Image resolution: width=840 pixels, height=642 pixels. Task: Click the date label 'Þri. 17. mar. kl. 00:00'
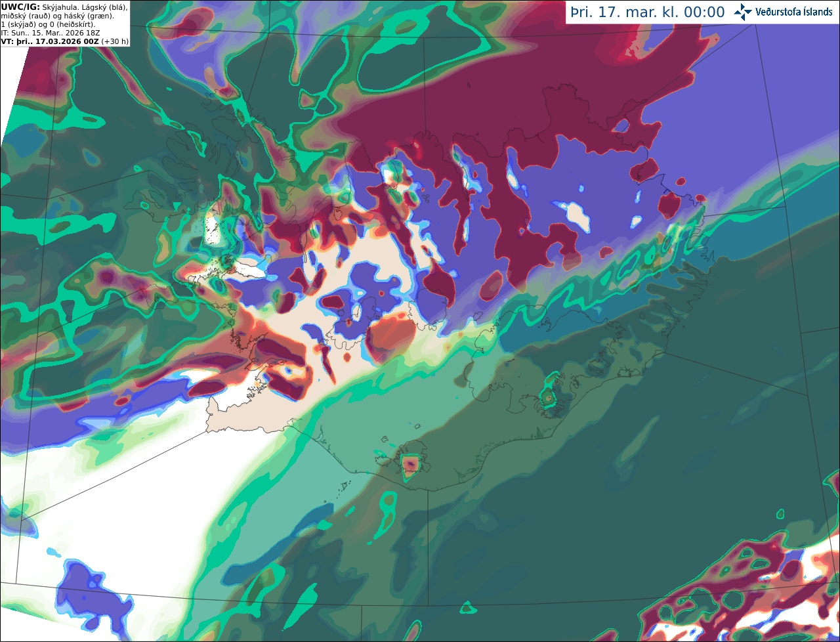tap(648, 12)
